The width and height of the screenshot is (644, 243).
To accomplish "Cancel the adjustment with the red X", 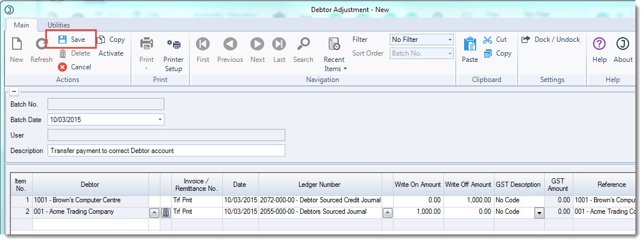I will [x=62, y=67].
